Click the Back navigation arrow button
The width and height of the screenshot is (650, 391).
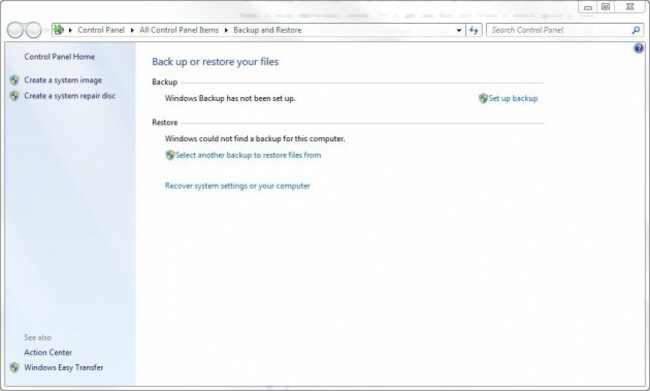tap(15, 30)
